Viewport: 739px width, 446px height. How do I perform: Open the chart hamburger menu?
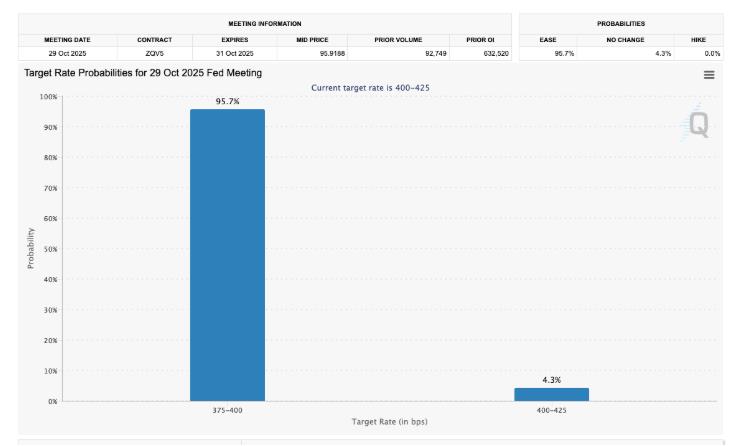[x=709, y=75]
